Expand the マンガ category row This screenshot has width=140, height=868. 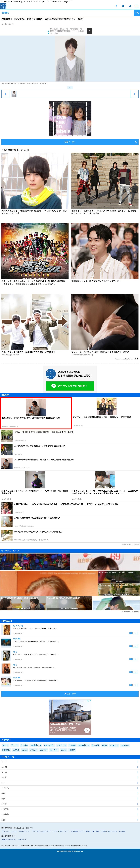click(70, 767)
